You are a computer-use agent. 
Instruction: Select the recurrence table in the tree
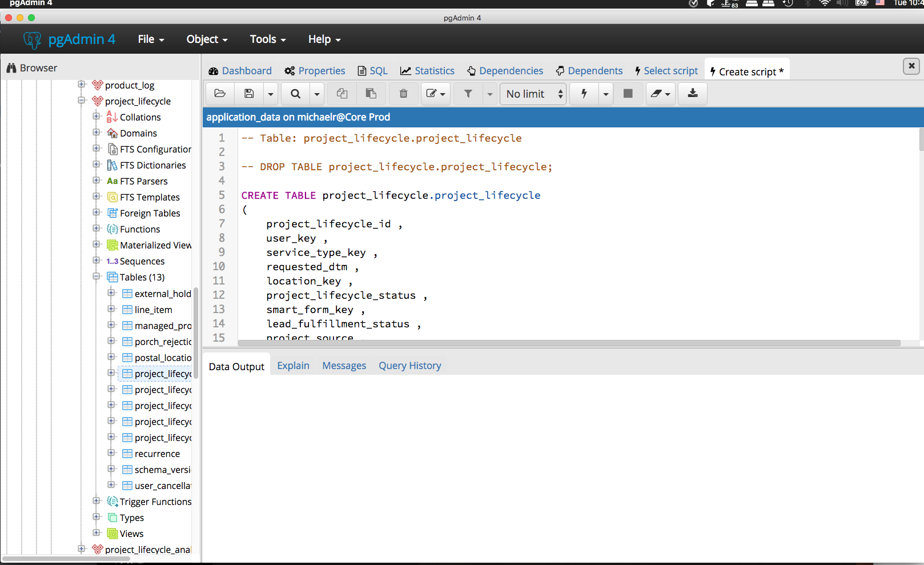coord(157,454)
